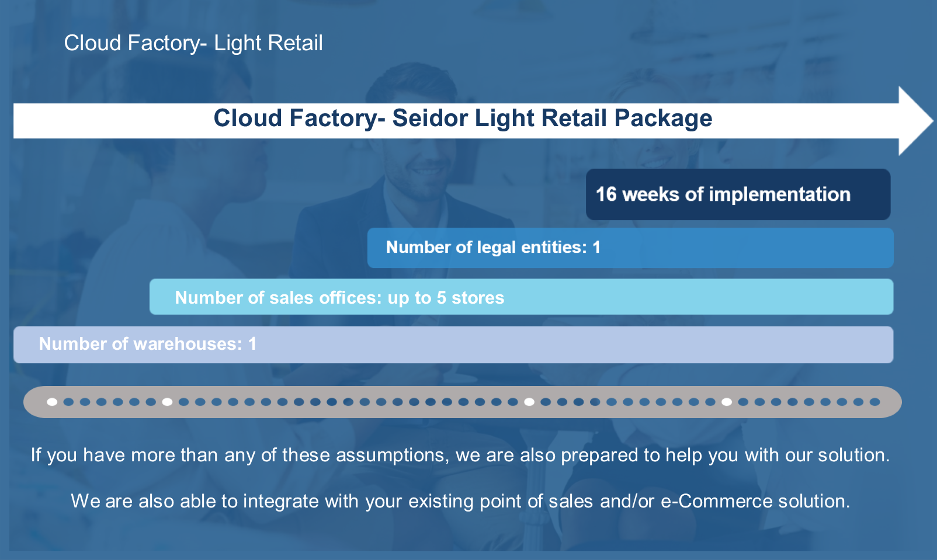Image resolution: width=937 pixels, height=560 pixels.
Task: Click the Cloud Factory- Light Retail title
Action: tap(193, 43)
